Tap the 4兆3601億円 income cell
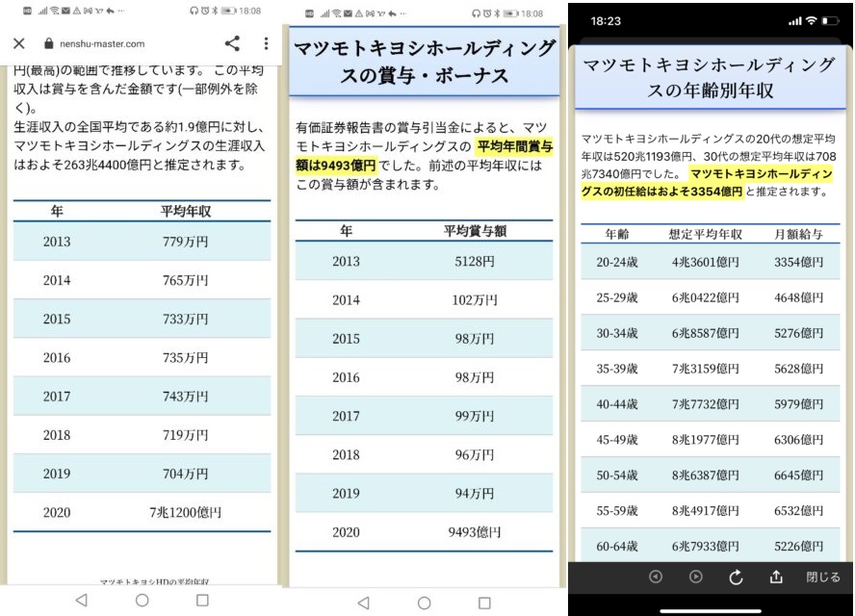This screenshot has height=616, width=855. [706, 262]
